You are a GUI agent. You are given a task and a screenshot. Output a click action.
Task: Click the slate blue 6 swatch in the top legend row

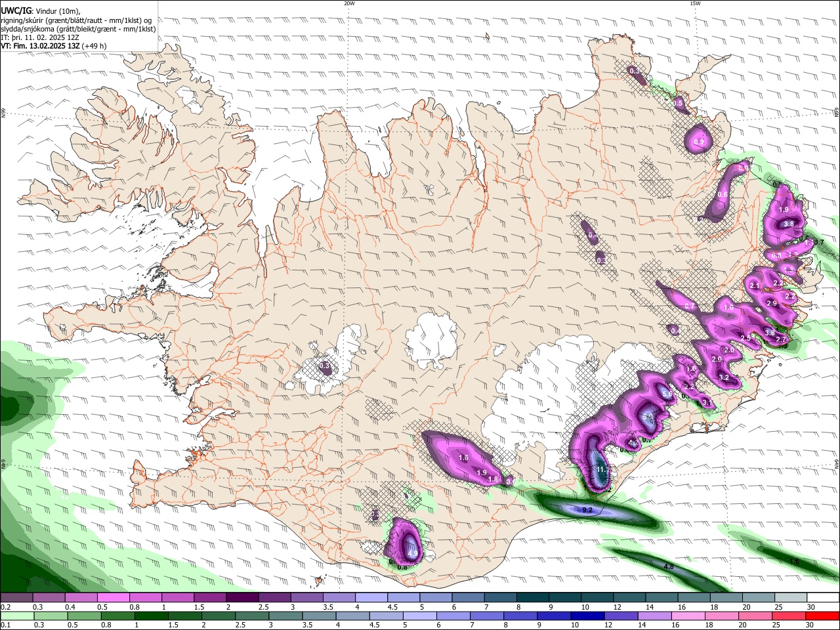tap(467, 597)
